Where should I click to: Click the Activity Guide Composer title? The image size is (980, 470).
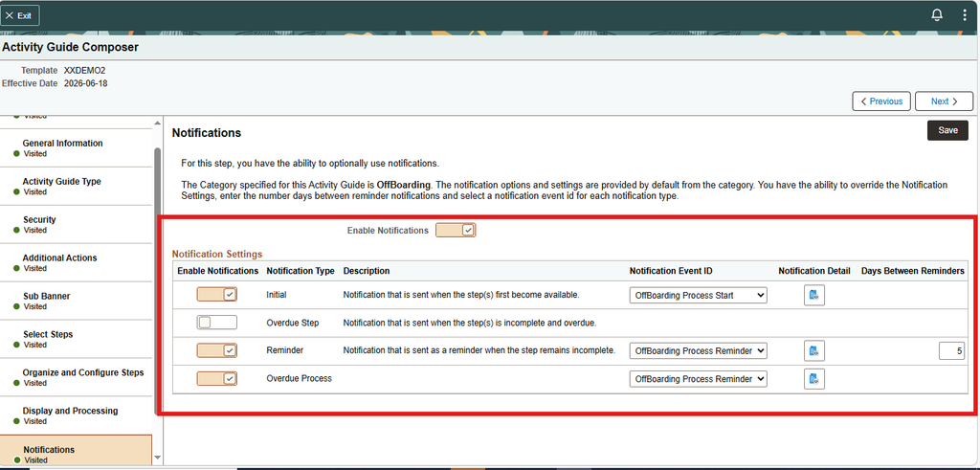pos(71,47)
